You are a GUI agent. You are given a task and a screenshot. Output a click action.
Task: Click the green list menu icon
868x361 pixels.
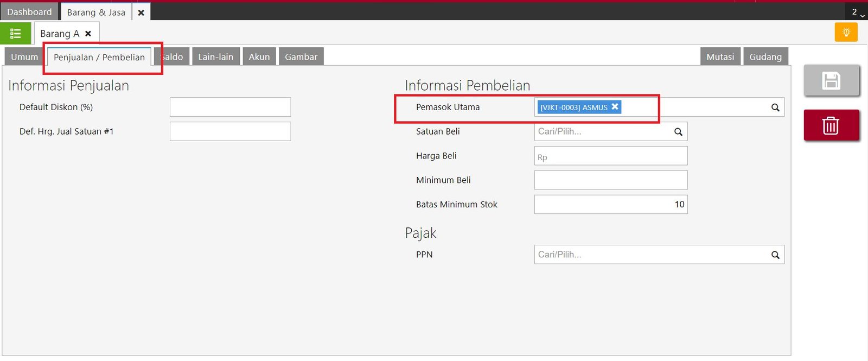click(x=15, y=34)
